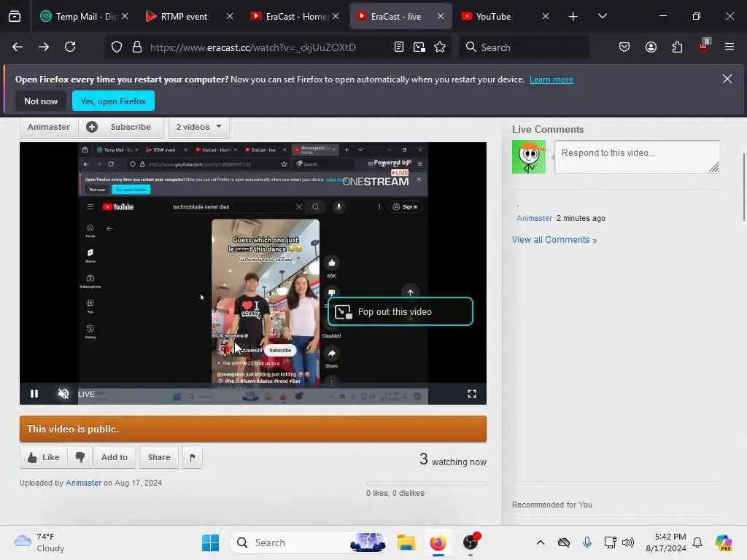Click Pop out this video button

pos(400,312)
